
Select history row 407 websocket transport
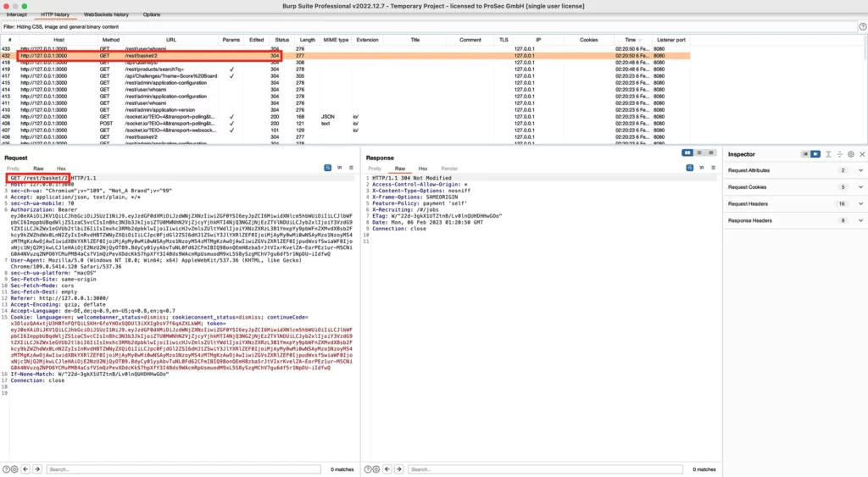click(346, 130)
